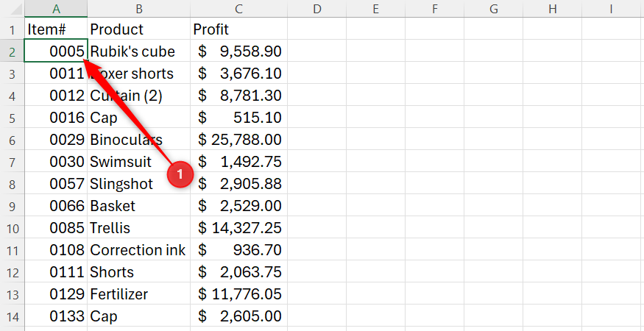The height and width of the screenshot is (331, 644).
Task: Click the Item# header cell
Action: tap(56, 29)
